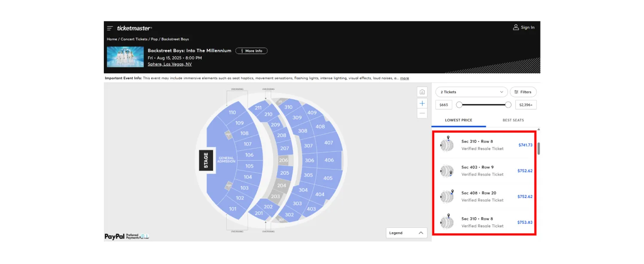Screen dimensions: 644x264
Task: Open the Filters button
Action: (523, 92)
